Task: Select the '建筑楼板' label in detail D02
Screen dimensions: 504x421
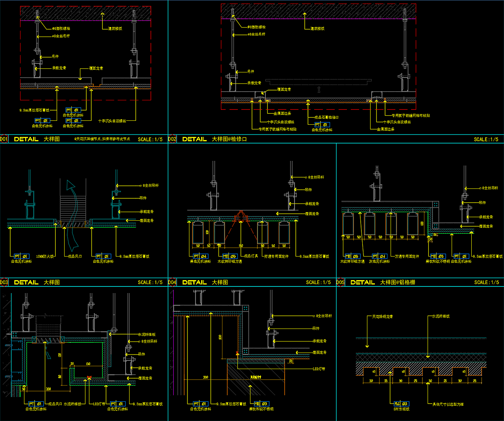Action: click(317, 28)
